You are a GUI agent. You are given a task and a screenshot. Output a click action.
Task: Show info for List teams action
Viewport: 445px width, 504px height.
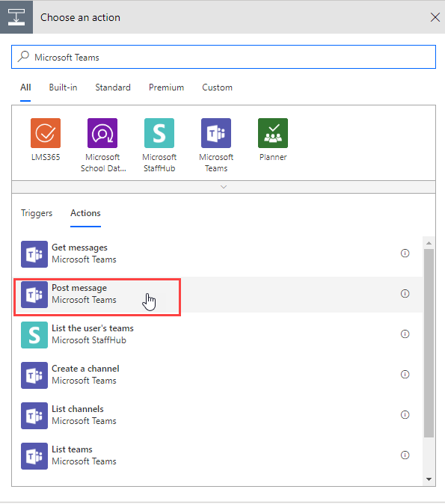point(405,455)
